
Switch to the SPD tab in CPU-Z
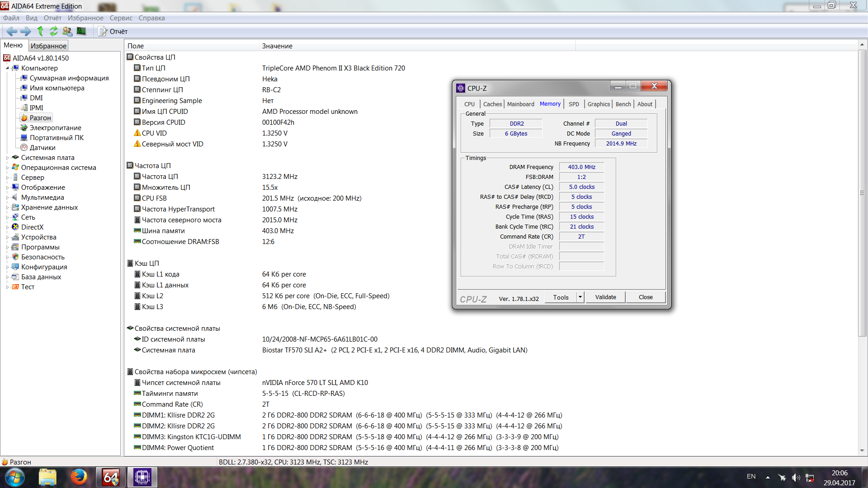[x=574, y=104]
